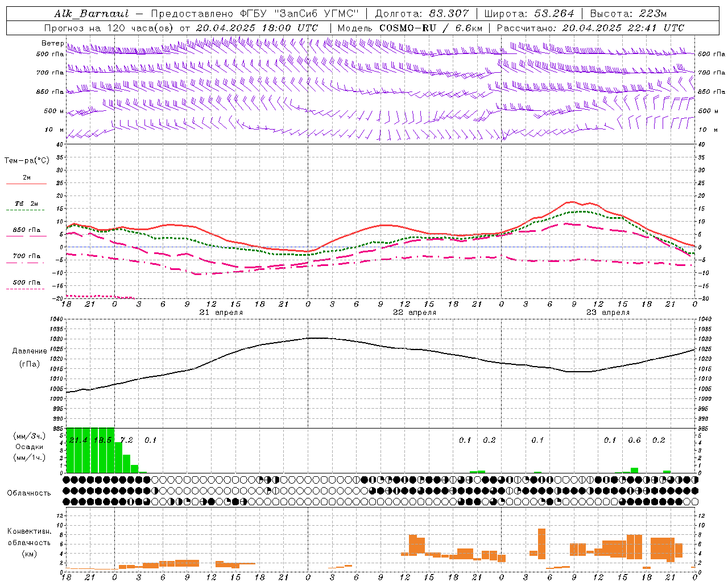Click the Конвективн. label of convective clouds

pos(30,531)
